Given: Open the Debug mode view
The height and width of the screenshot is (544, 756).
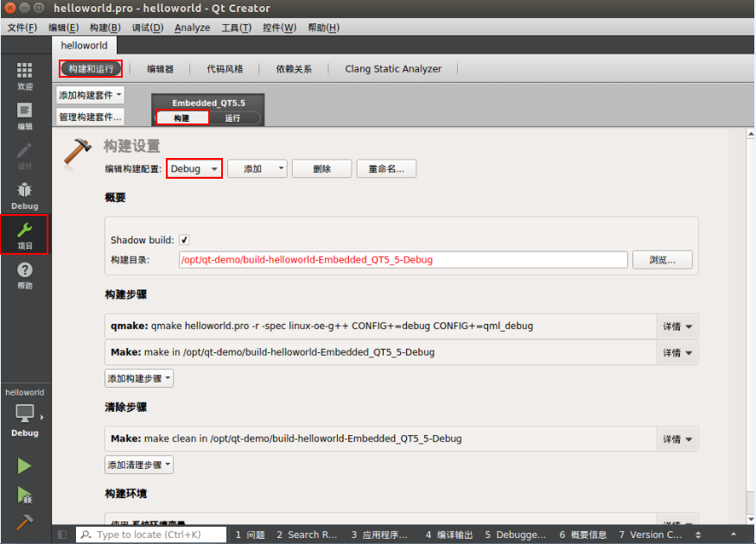Looking at the screenshot, I should click(x=24, y=194).
